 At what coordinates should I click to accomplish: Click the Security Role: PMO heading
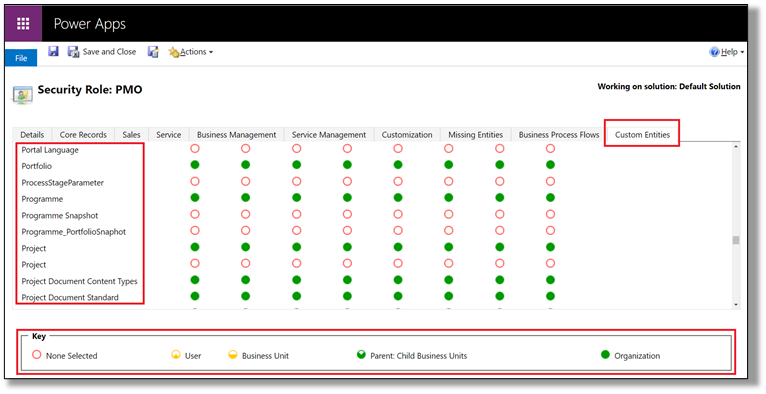pyautogui.click(x=90, y=90)
